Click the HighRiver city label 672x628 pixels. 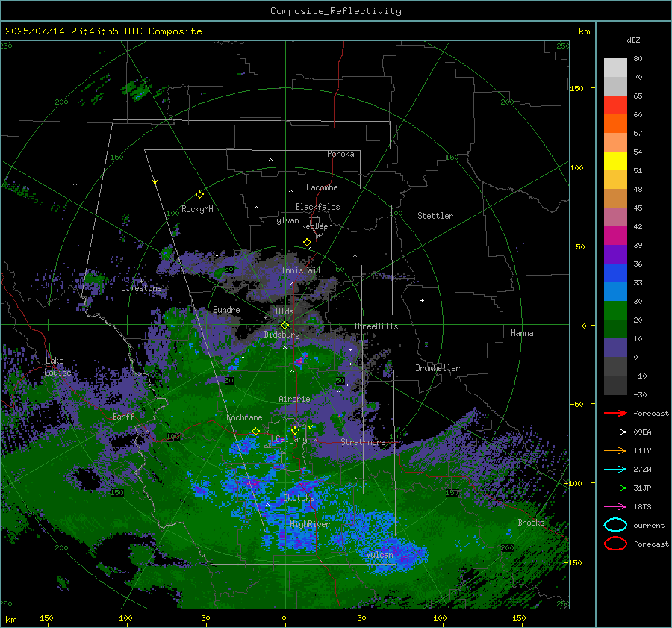pos(310,524)
